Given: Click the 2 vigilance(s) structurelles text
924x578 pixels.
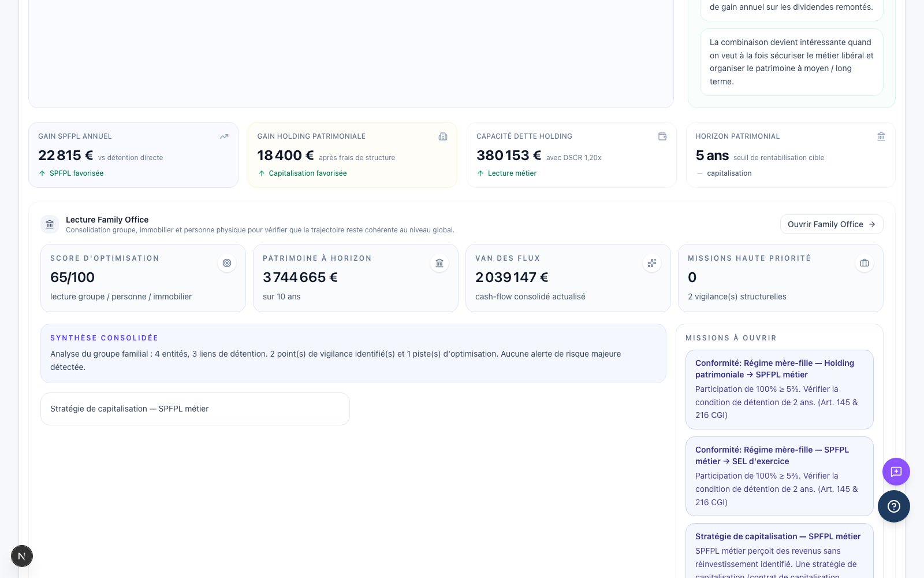Looking at the screenshot, I should 737,297.
